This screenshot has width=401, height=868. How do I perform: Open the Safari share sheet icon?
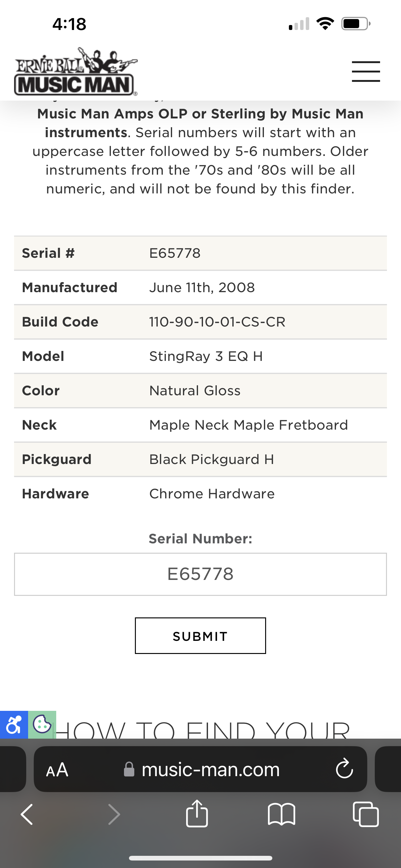tap(197, 813)
